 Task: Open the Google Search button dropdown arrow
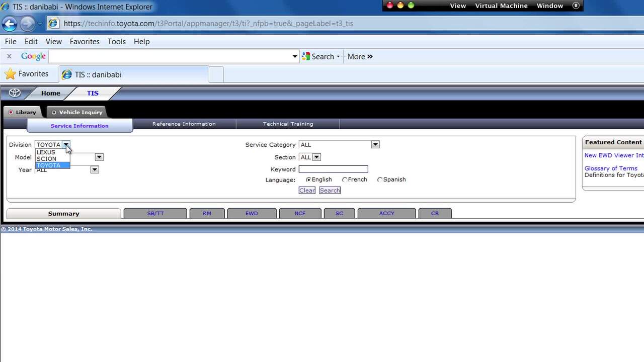(339, 57)
